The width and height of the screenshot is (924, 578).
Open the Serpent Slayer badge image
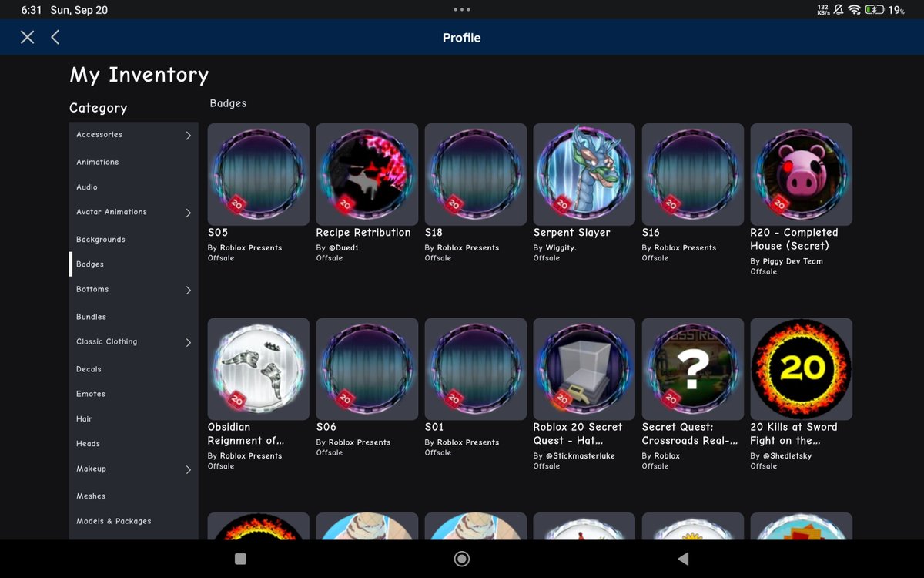tap(584, 174)
